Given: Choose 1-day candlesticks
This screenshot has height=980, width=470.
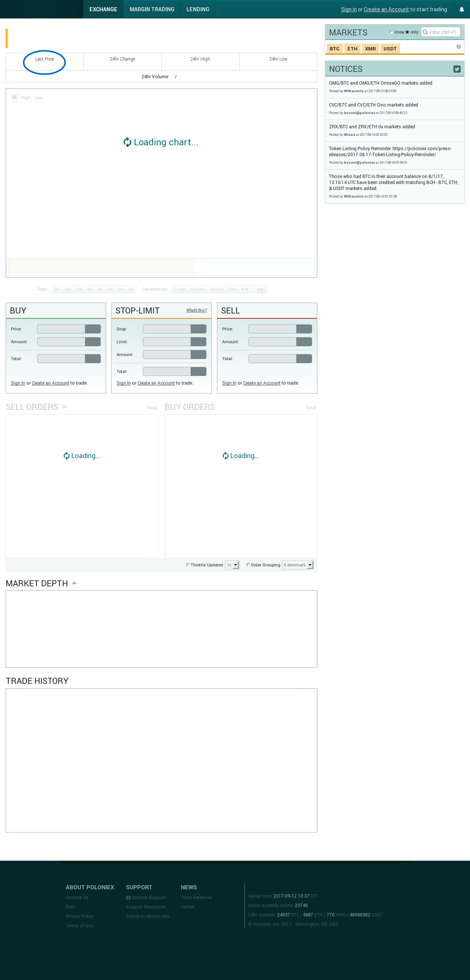Looking at the screenshot, I should [x=259, y=289].
